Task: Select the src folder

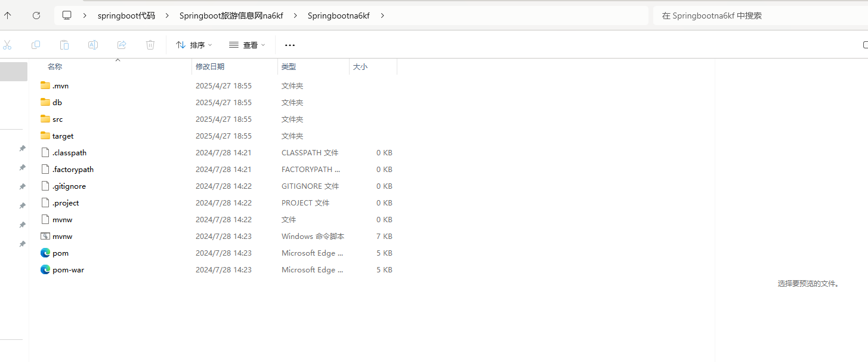Action: [x=57, y=119]
